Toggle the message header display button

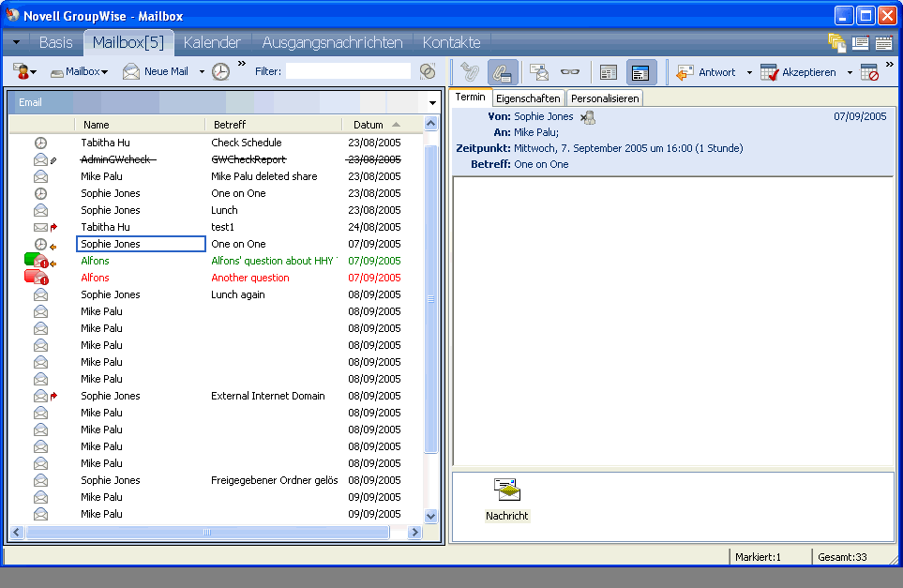click(x=609, y=72)
